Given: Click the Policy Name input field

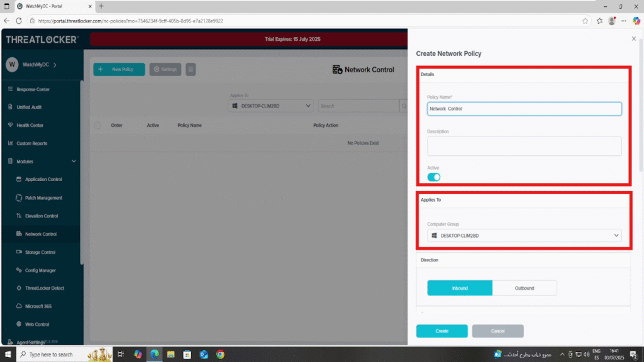Looking at the screenshot, I should pos(524,109).
